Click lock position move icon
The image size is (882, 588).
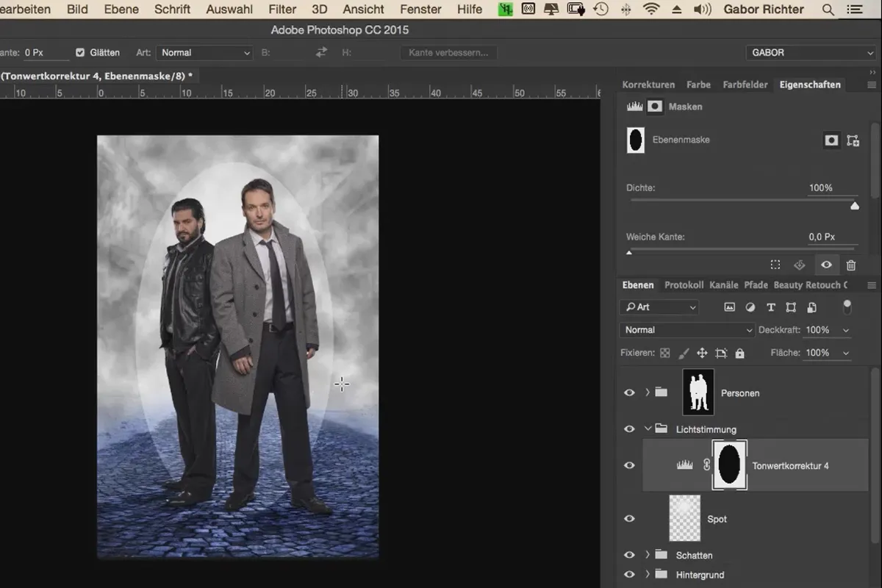702,353
